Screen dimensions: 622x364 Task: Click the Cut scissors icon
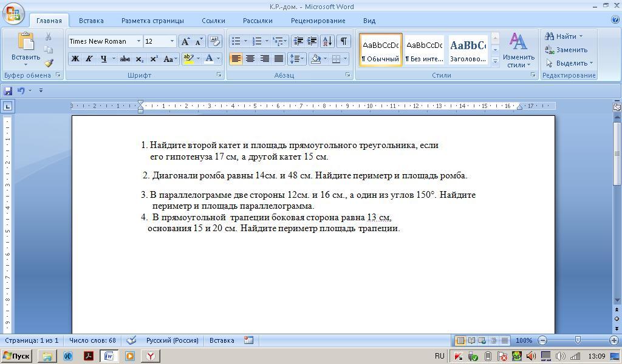click(x=49, y=37)
